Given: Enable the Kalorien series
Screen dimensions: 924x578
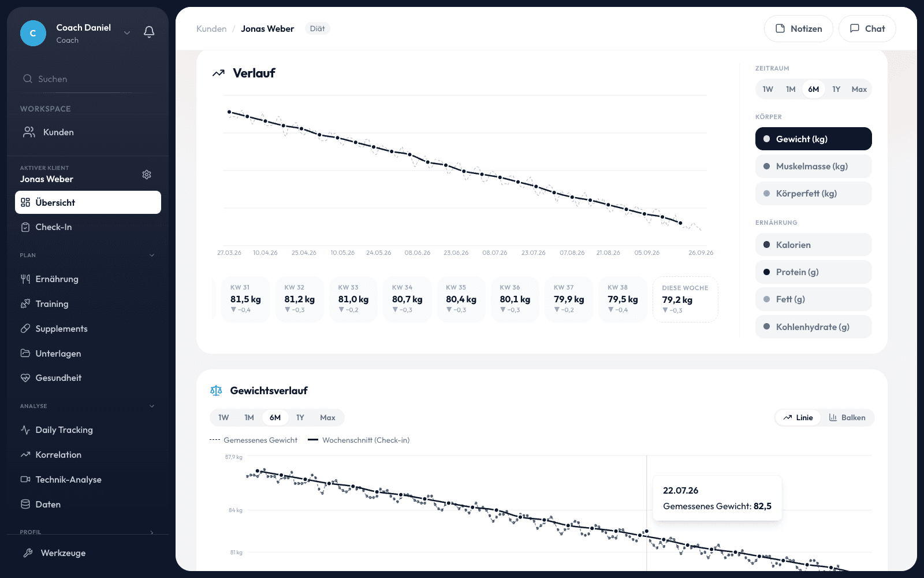Looking at the screenshot, I should (x=813, y=245).
